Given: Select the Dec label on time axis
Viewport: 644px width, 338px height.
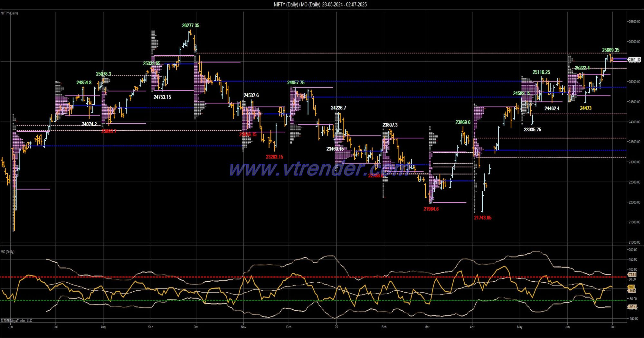Looking at the screenshot, I should 289,327.
